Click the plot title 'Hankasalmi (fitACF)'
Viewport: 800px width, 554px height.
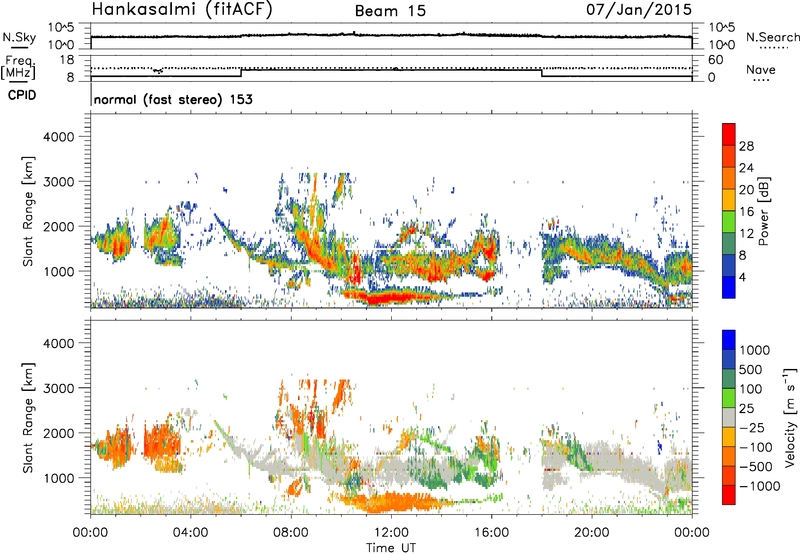(182, 10)
